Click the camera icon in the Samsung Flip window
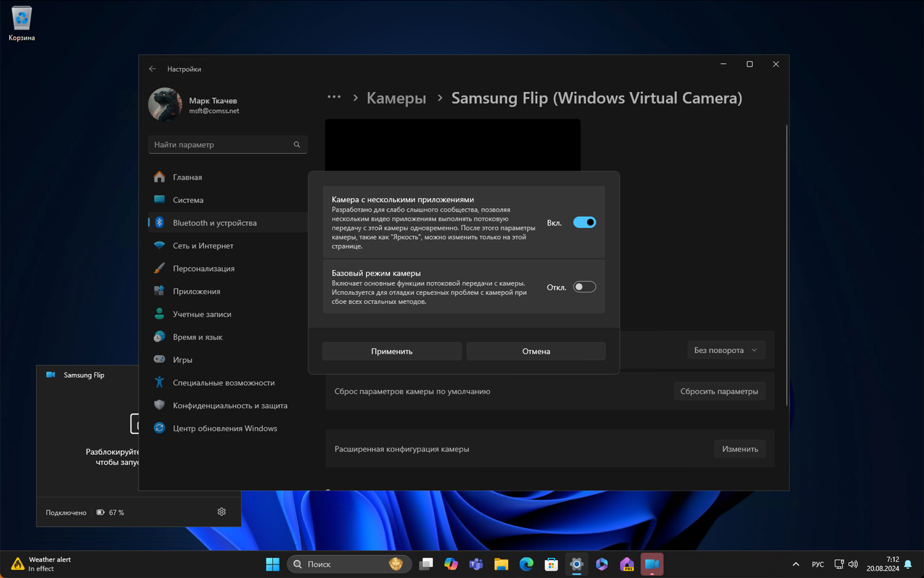This screenshot has height=578, width=924. click(51, 375)
